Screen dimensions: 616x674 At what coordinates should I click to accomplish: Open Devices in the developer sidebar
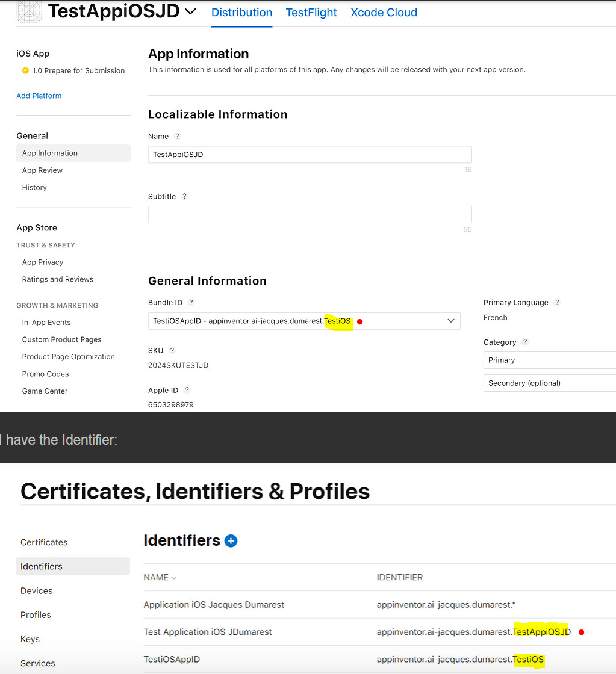tap(37, 591)
